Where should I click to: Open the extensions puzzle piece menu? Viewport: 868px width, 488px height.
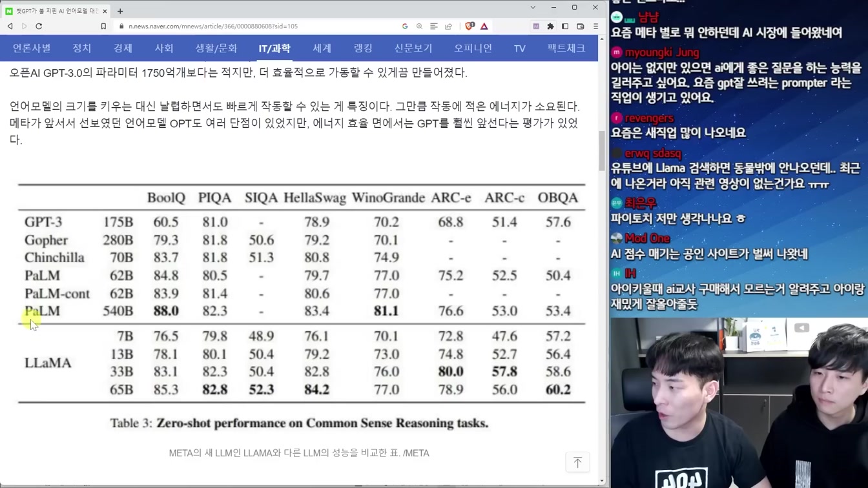tap(550, 26)
